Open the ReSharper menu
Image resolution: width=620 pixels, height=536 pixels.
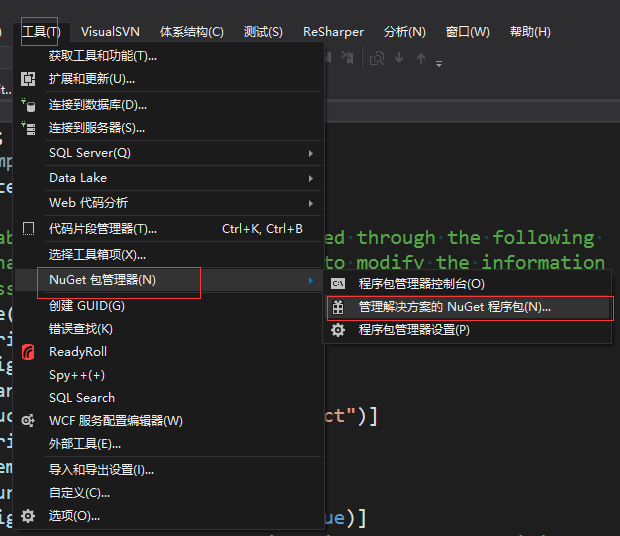(x=333, y=32)
